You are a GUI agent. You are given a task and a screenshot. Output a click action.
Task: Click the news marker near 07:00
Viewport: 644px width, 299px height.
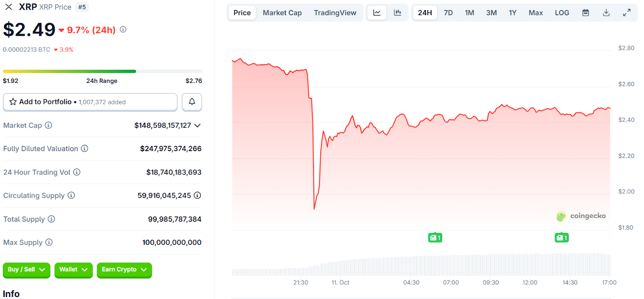click(x=435, y=238)
